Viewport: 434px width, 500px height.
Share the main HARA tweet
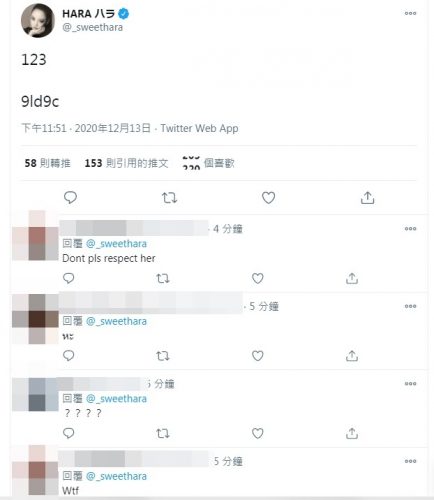[367, 198]
